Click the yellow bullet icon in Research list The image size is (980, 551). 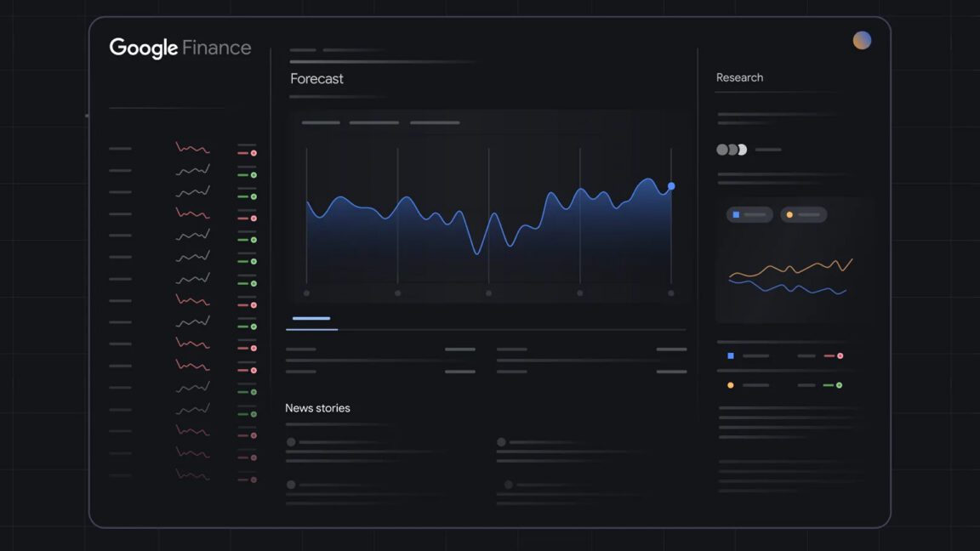pyautogui.click(x=730, y=384)
